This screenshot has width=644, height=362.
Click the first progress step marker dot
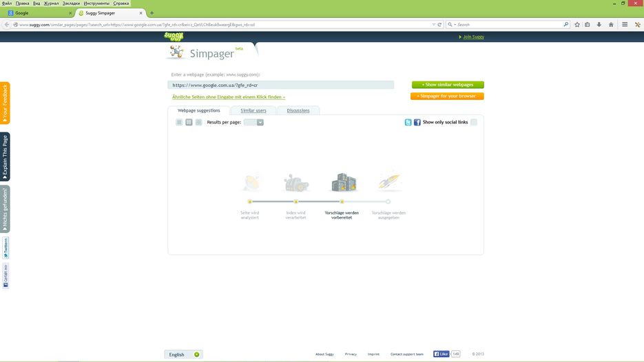click(250, 201)
